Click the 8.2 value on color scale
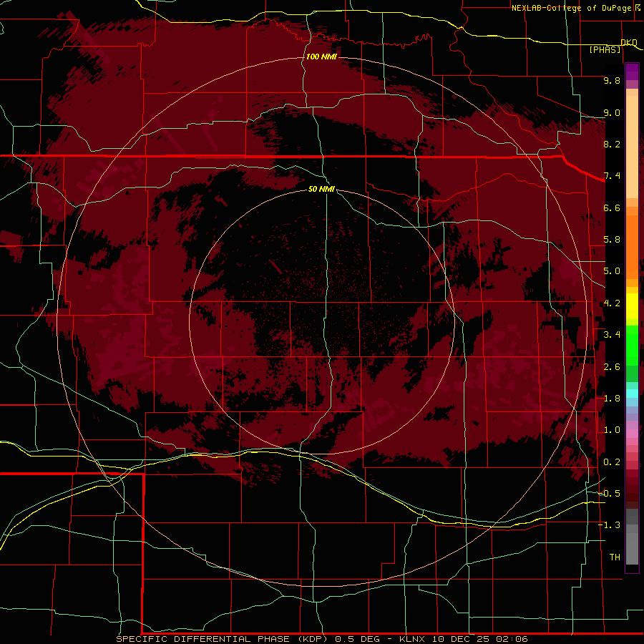644x644 pixels. point(612,144)
